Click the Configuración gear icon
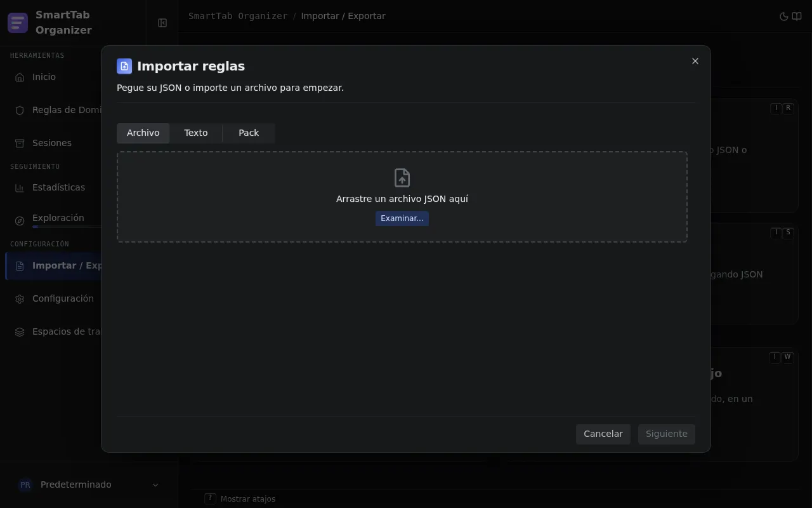The image size is (812, 508). 20,298
